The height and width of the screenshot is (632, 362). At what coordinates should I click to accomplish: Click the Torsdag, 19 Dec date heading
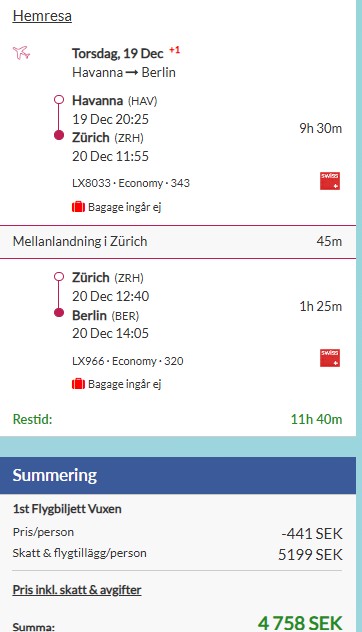[118, 53]
